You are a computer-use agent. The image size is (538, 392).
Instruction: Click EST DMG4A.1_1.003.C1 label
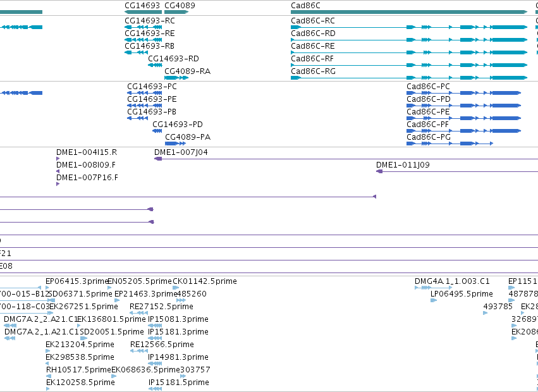pyautogui.click(x=452, y=281)
